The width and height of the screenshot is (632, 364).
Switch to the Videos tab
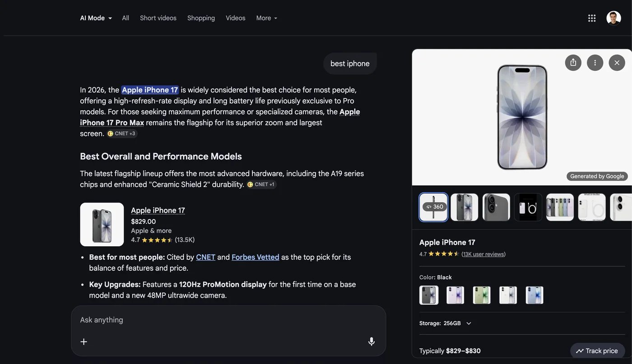click(x=236, y=18)
